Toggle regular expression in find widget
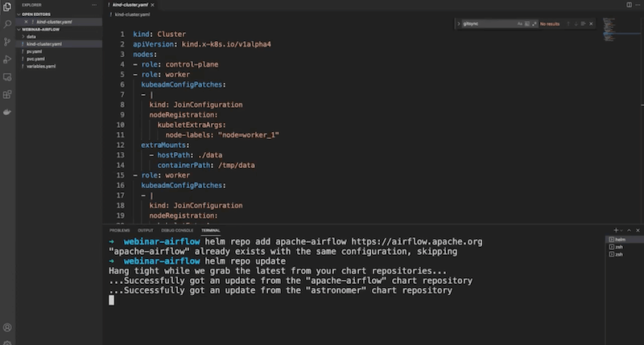644x345 pixels. tap(533, 24)
